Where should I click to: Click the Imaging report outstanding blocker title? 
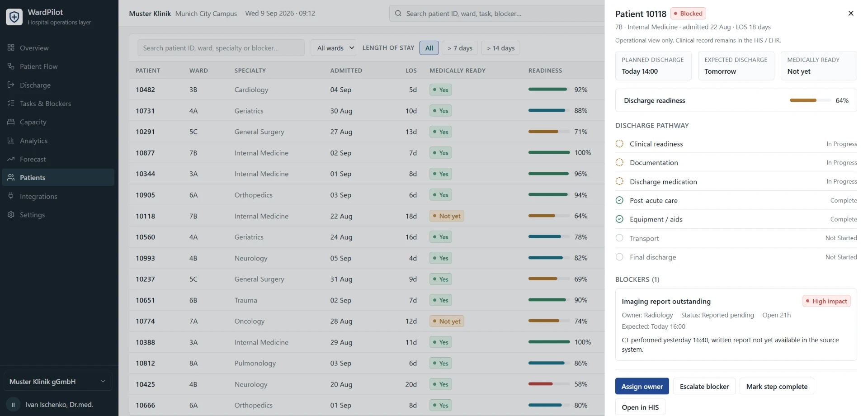click(x=666, y=301)
